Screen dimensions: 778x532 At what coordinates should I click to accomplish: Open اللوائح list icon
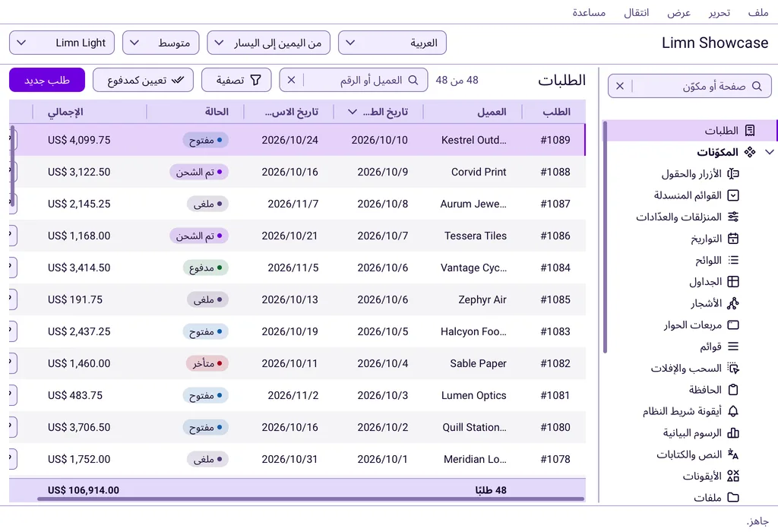pyautogui.click(x=733, y=260)
